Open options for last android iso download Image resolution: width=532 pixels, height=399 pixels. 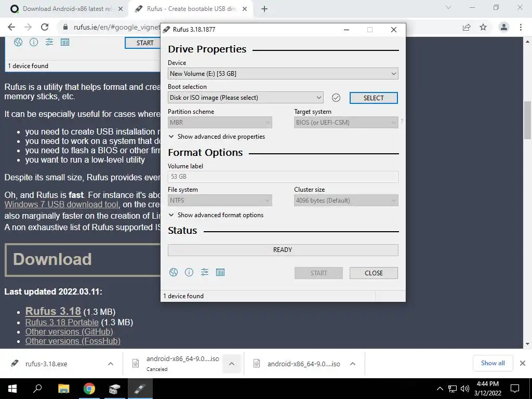pyautogui.click(x=353, y=364)
